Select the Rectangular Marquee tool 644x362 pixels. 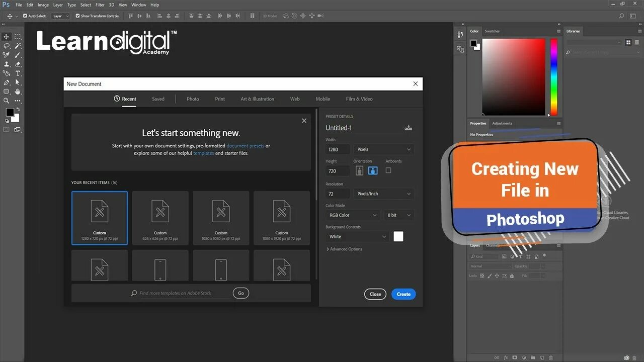[18, 37]
